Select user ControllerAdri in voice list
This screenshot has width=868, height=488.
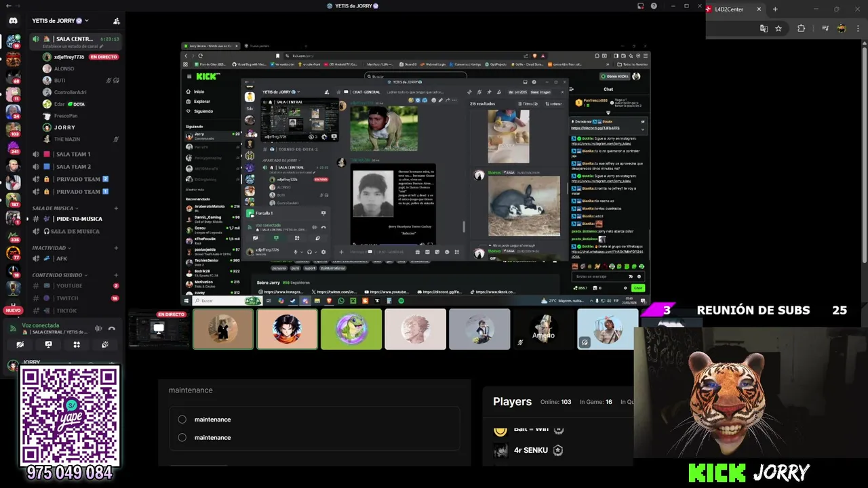71,92
